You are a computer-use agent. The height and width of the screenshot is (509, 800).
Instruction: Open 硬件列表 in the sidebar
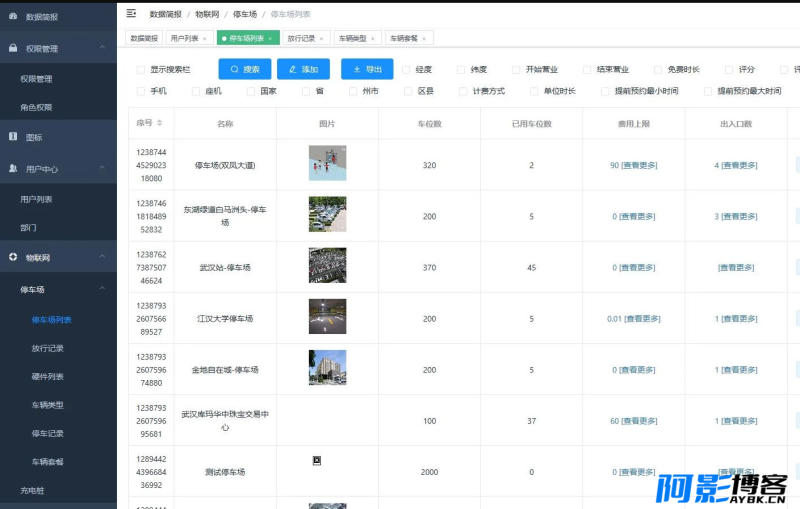[x=47, y=377]
